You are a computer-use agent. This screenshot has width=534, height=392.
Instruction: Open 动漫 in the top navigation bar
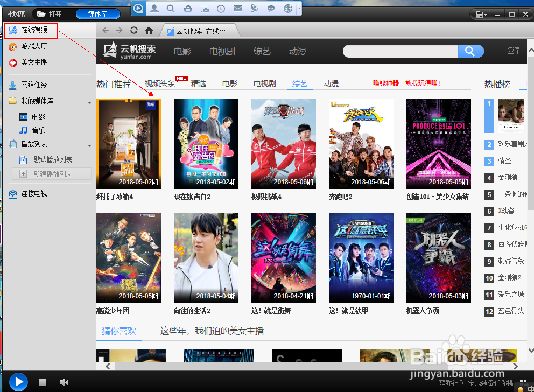click(x=298, y=52)
